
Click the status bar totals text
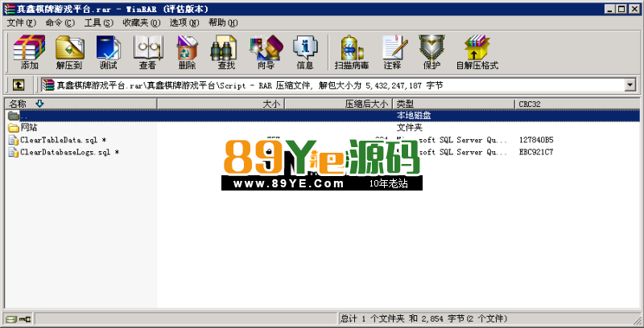(x=424, y=318)
